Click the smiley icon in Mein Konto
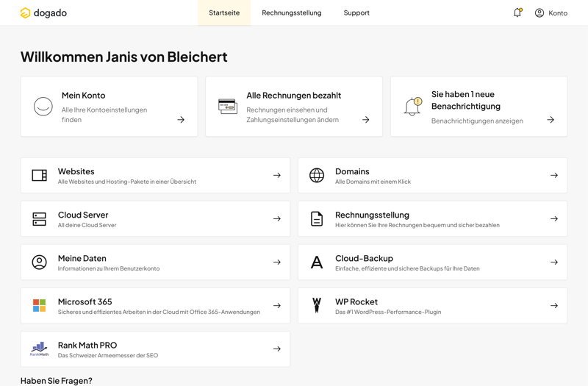Image resolution: width=588 pixels, height=386 pixels. [x=43, y=107]
